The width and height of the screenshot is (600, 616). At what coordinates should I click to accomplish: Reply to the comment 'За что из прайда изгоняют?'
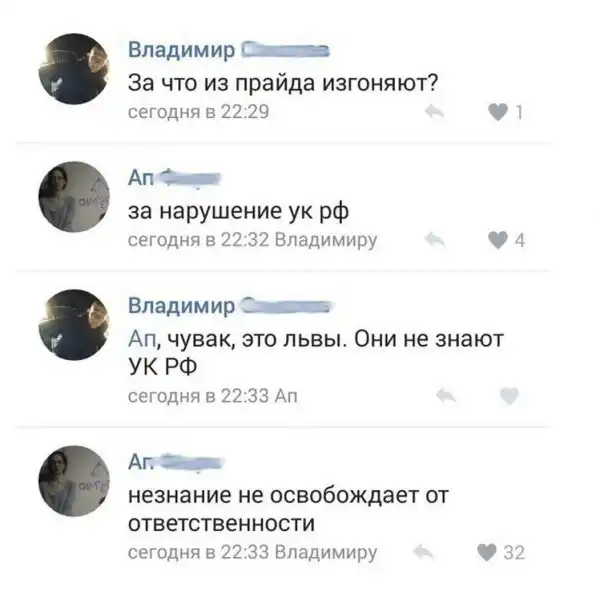click(x=435, y=112)
